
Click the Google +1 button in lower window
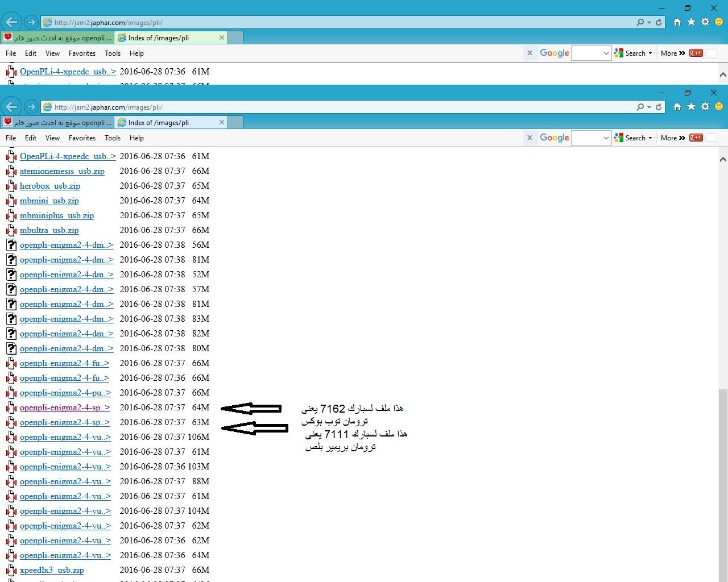[696, 138]
